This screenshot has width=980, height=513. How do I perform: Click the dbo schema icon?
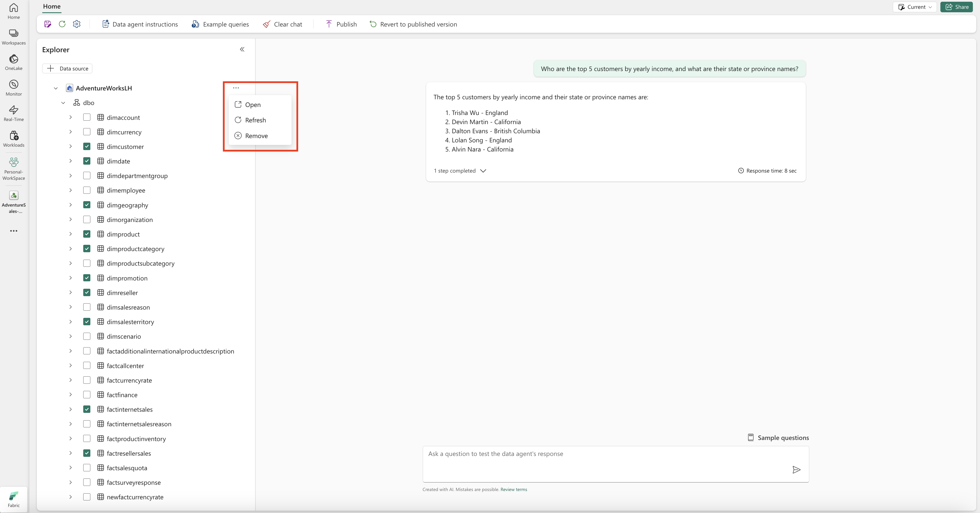tap(76, 102)
